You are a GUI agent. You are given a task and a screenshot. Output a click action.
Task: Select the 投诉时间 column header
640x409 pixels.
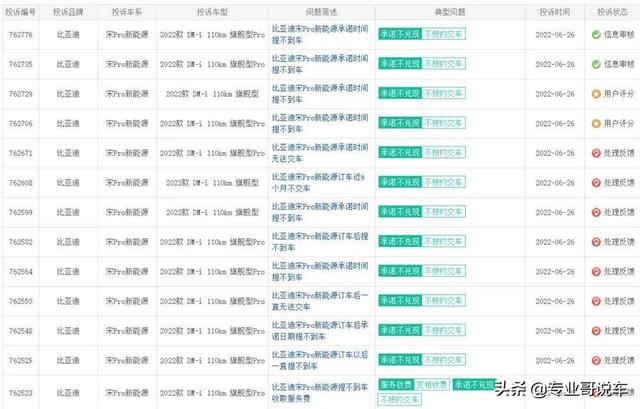[555, 12]
